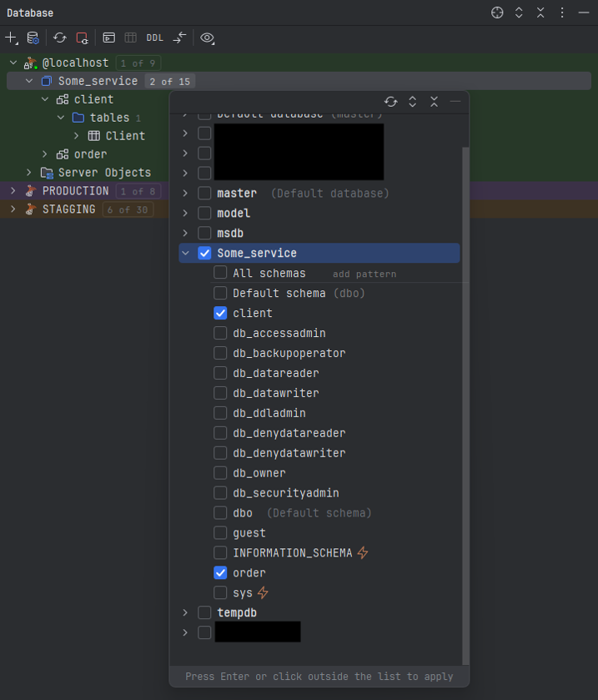Click the schema popup vertical scrollbar
The image size is (598, 700).
[465, 405]
